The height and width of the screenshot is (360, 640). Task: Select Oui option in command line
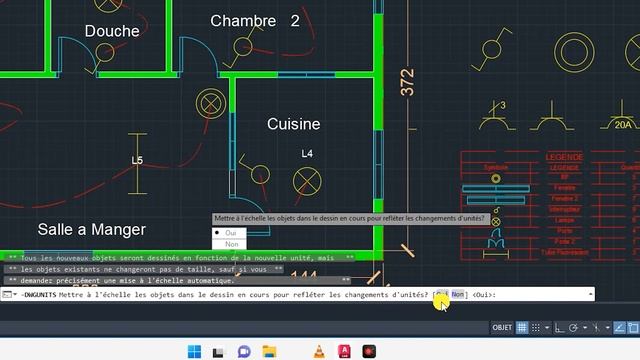pos(442,294)
